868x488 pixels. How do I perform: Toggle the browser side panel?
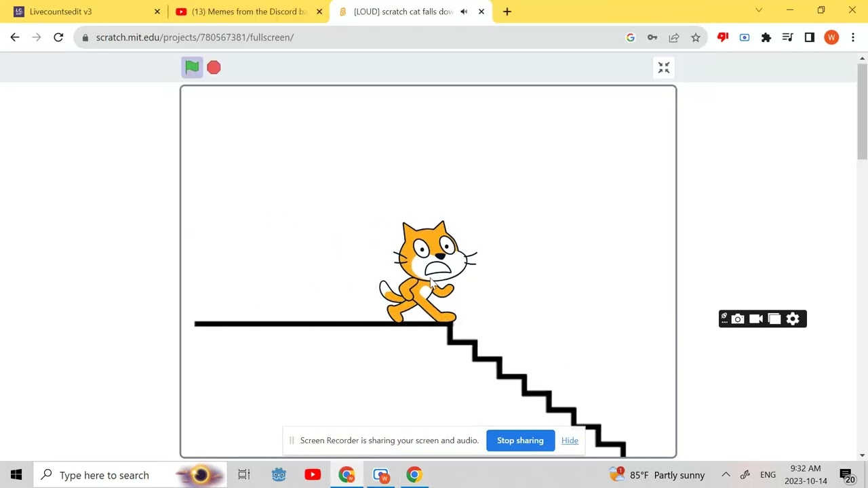(810, 37)
